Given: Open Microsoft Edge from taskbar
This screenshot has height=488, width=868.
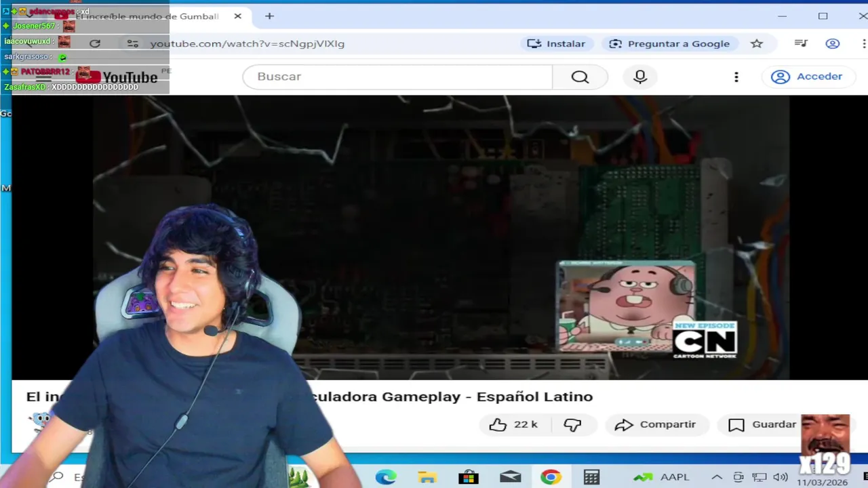Looking at the screenshot, I should (386, 478).
